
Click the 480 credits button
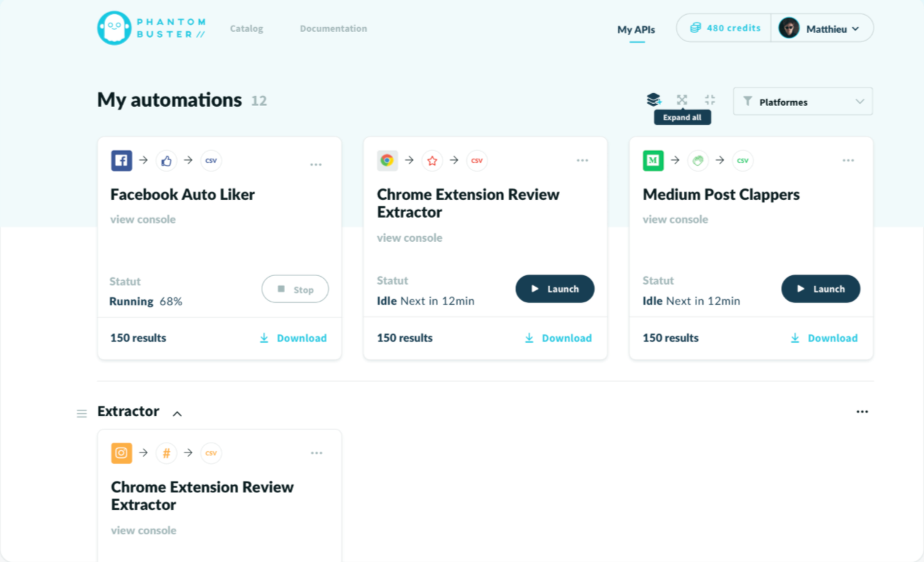(724, 28)
